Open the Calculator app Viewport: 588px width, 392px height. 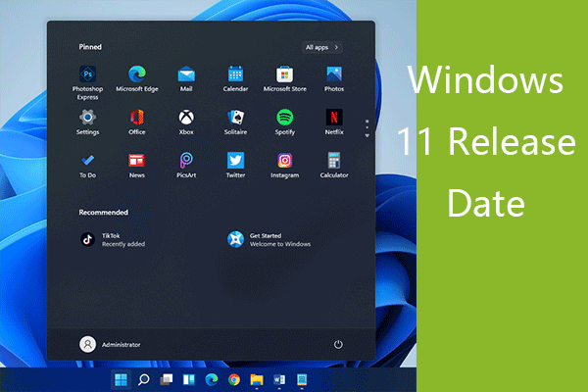pos(334,165)
